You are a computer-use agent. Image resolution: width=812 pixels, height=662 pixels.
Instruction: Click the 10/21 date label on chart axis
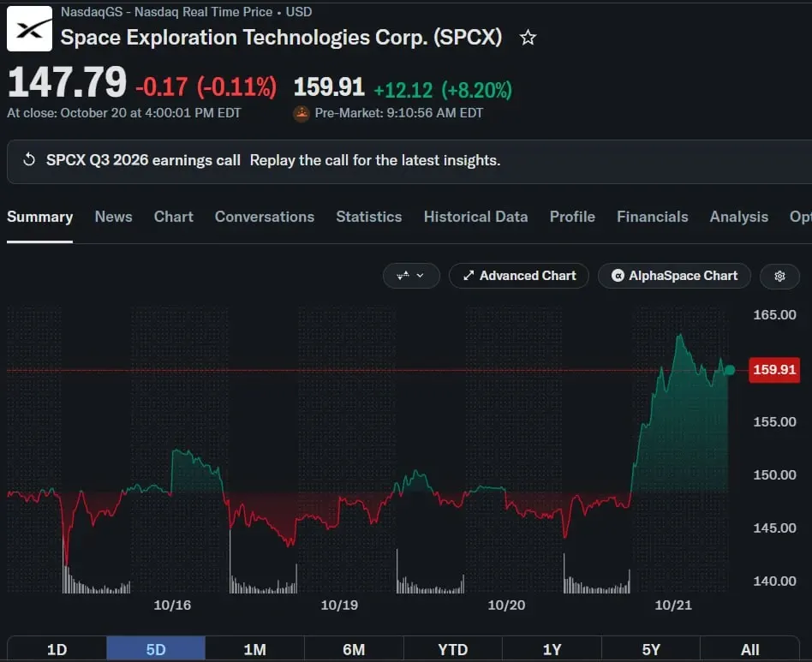pyautogui.click(x=673, y=605)
